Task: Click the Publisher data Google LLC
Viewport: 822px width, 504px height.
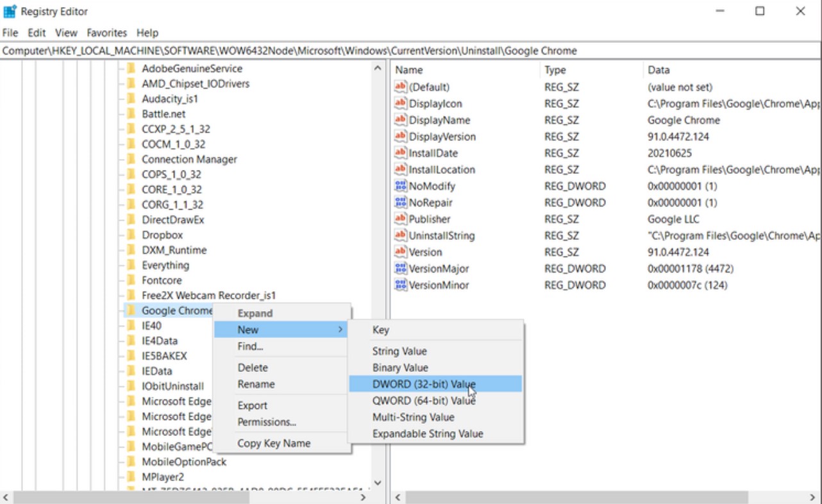Action: 673,219
